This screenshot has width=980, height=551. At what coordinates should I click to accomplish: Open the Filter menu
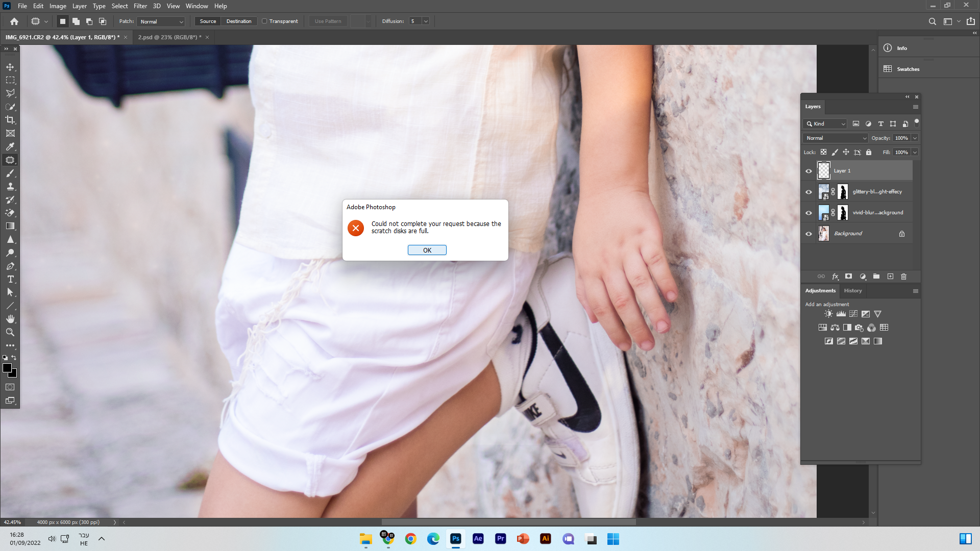[140, 6]
